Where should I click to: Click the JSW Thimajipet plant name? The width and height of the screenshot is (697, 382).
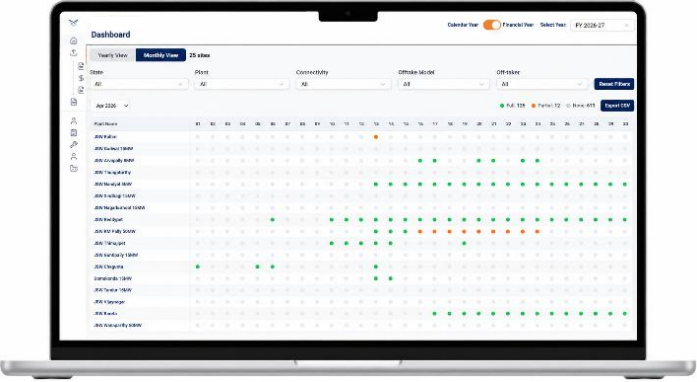109,243
